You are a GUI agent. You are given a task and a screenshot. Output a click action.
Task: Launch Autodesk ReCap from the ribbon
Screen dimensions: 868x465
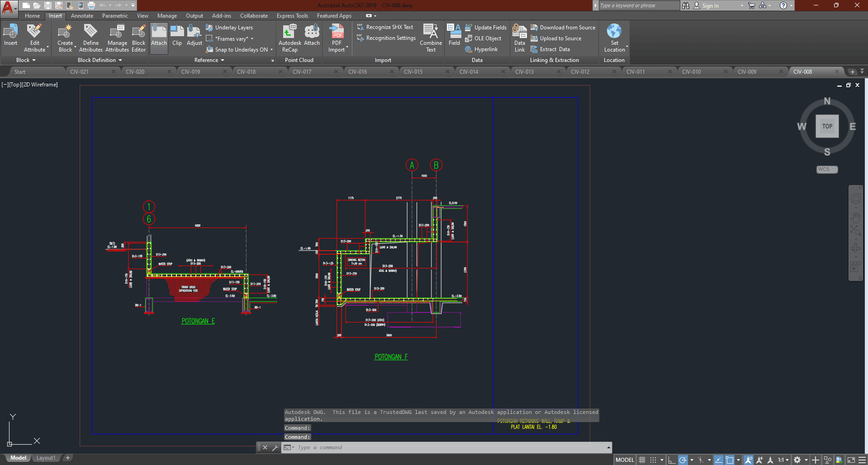pos(289,38)
